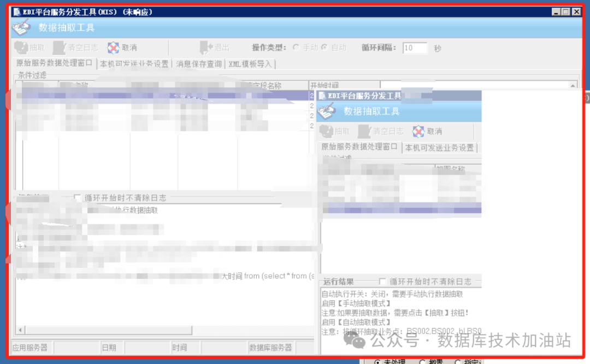The height and width of the screenshot is (364, 590).
Task: Select the 手动 operation type radio button
Action: (296, 47)
